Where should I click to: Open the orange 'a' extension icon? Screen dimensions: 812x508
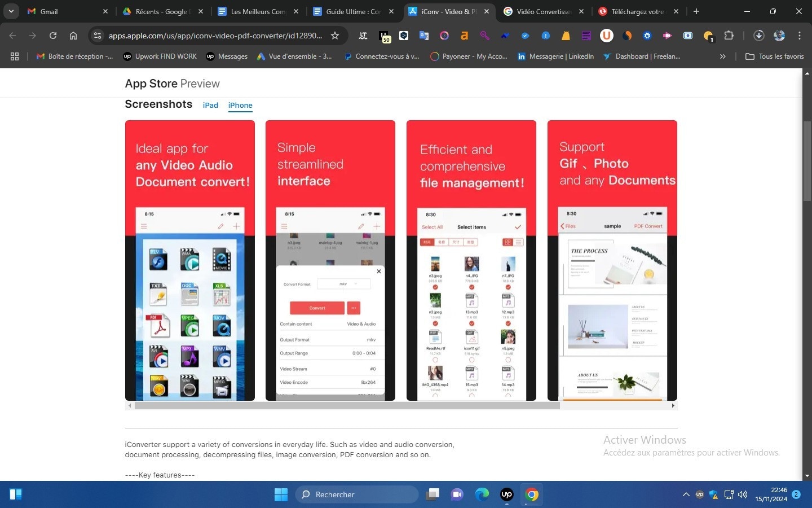(x=465, y=36)
